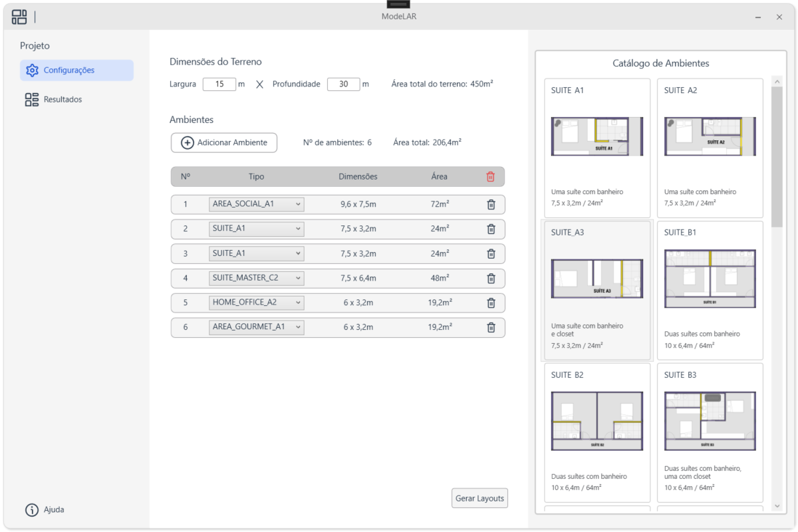Click the trash icon for row 2
This screenshot has width=798, height=532.
[x=491, y=229]
